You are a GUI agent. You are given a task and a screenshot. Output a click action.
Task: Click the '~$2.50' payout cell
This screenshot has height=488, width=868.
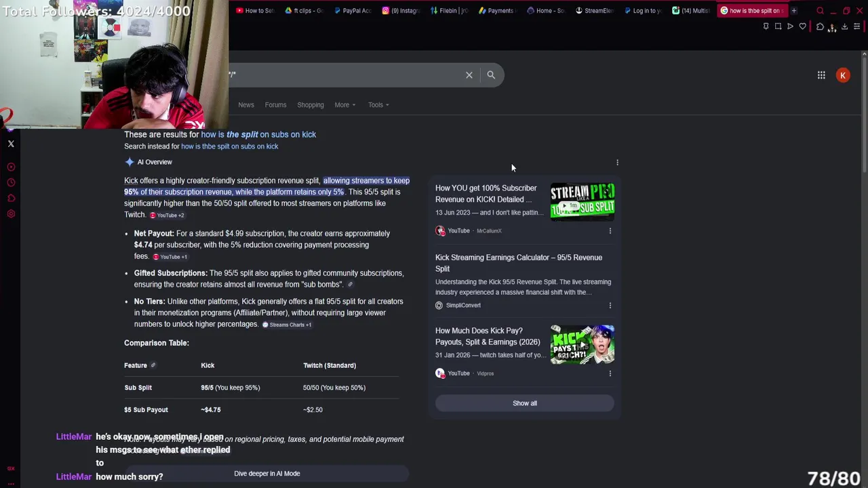coord(313,410)
